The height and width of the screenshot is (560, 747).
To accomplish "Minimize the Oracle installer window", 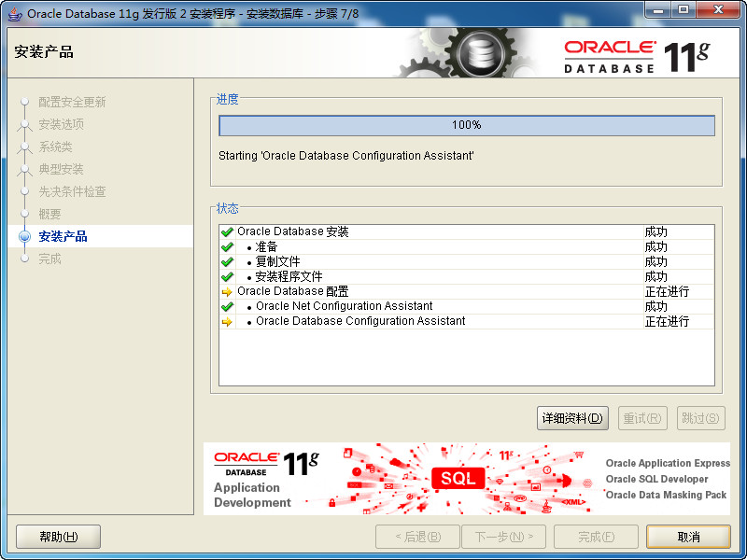I will [x=659, y=9].
